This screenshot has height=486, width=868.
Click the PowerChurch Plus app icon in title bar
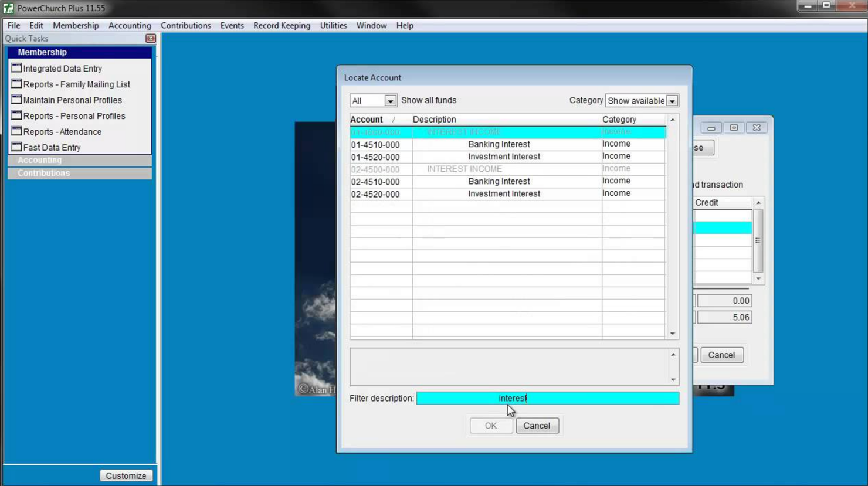coord(8,8)
